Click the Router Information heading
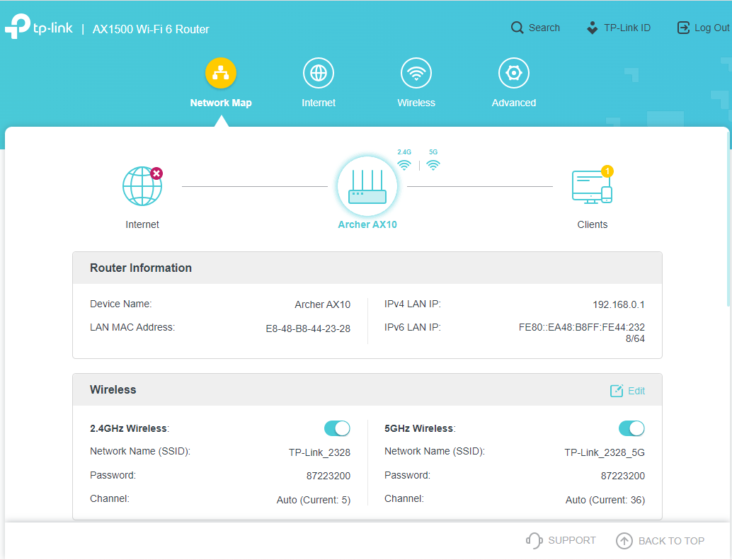The image size is (732, 560). [x=140, y=268]
